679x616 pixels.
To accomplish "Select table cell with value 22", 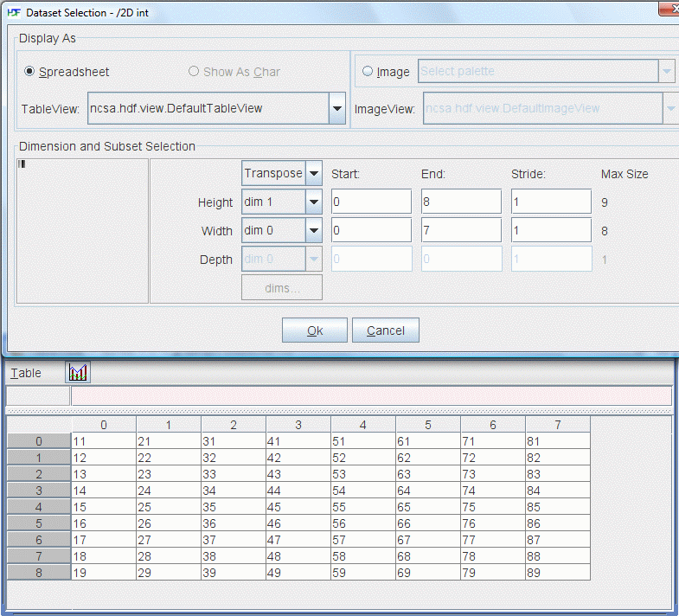I will (x=169, y=458).
